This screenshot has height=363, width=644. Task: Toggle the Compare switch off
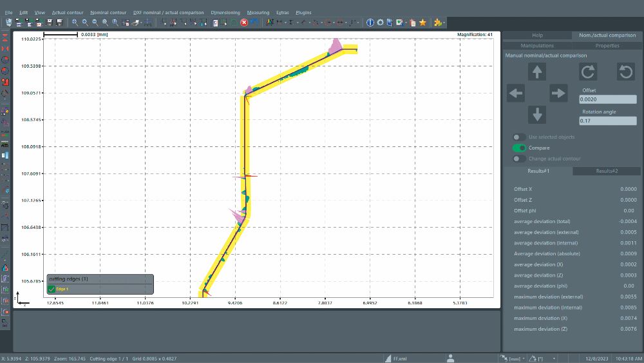(519, 148)
